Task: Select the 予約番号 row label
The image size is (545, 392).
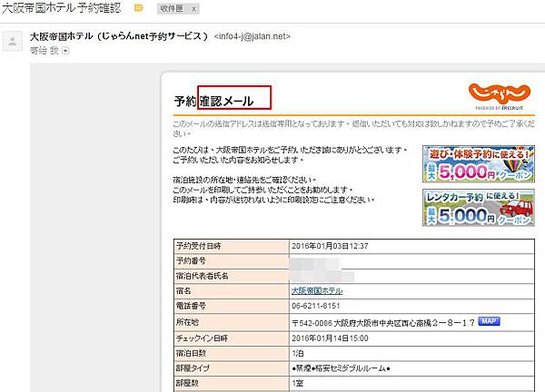Action: pos(191,261)
